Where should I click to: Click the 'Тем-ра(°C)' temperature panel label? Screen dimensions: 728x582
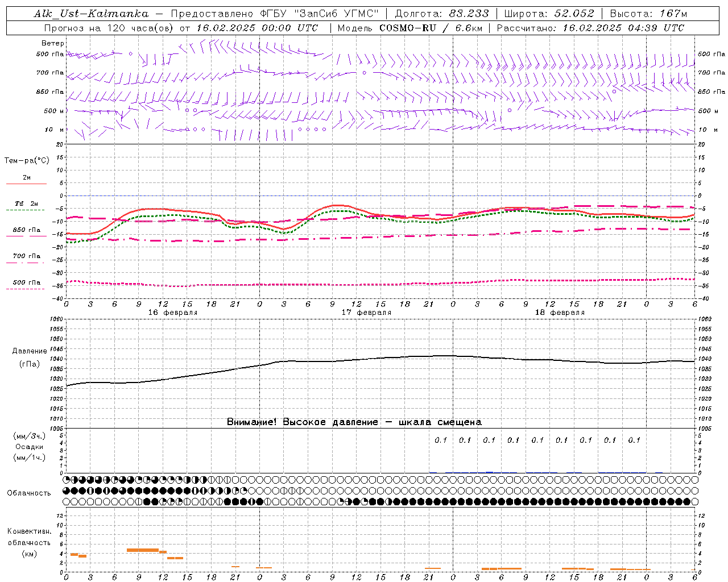tap(27, 161)
